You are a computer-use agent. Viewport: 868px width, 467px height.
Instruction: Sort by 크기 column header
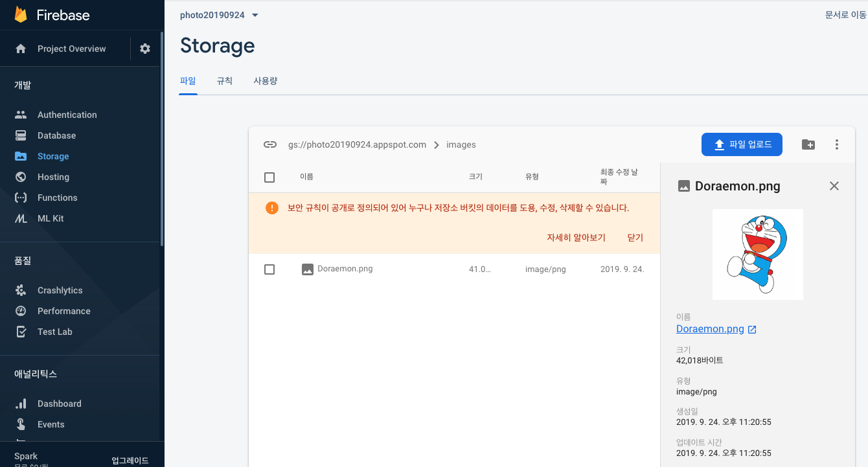pos(475,177)
